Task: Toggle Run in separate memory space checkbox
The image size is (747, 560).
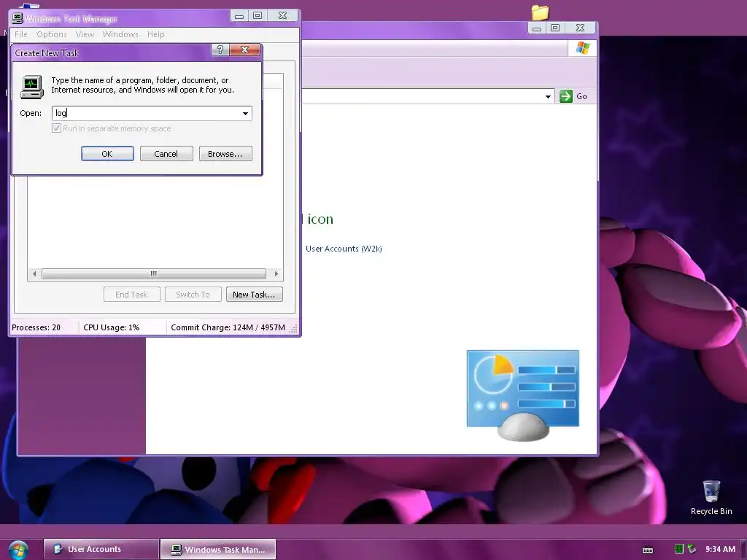Action: pos(56,128)
